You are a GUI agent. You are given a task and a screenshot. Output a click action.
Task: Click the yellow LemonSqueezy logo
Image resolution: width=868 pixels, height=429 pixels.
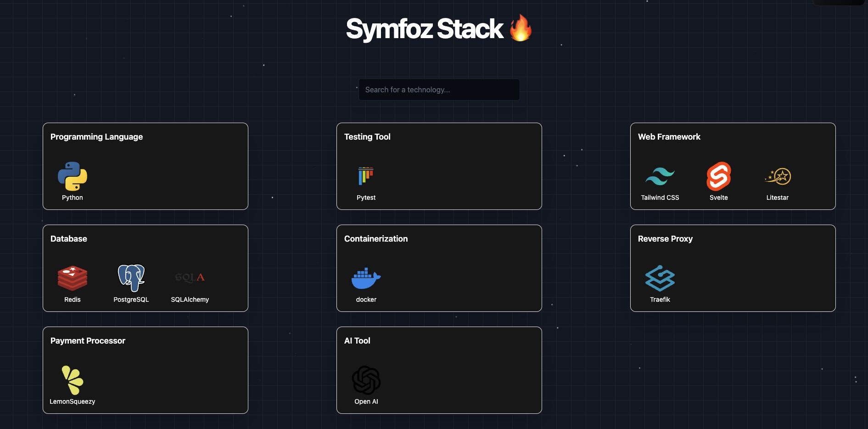[x=73, y=380]
